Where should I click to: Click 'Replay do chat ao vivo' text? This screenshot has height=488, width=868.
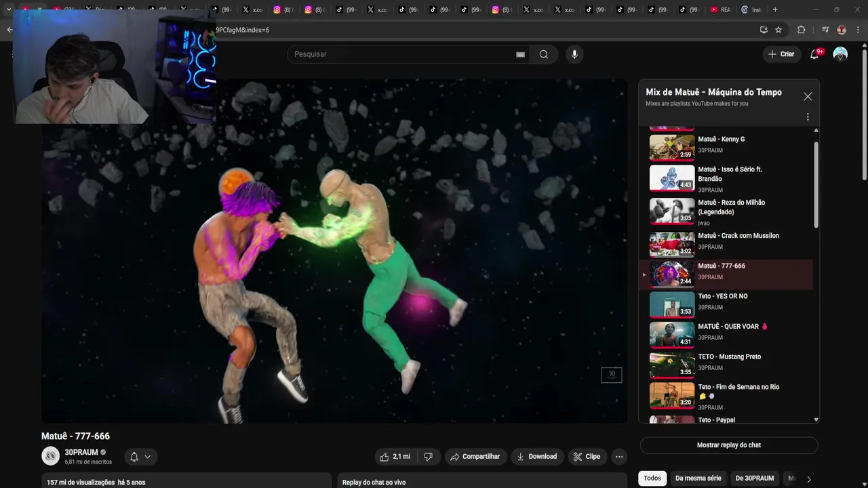click(374, 483)
